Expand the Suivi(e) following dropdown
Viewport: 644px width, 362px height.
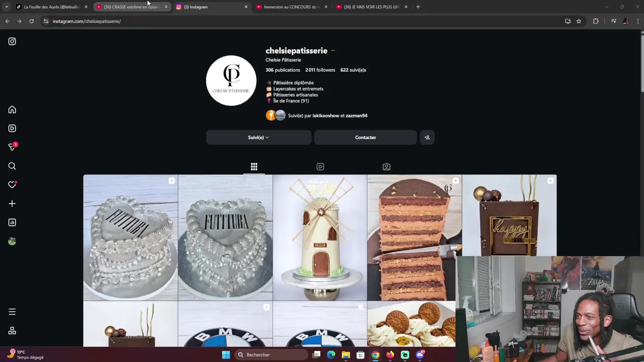[x=259, y=137]
